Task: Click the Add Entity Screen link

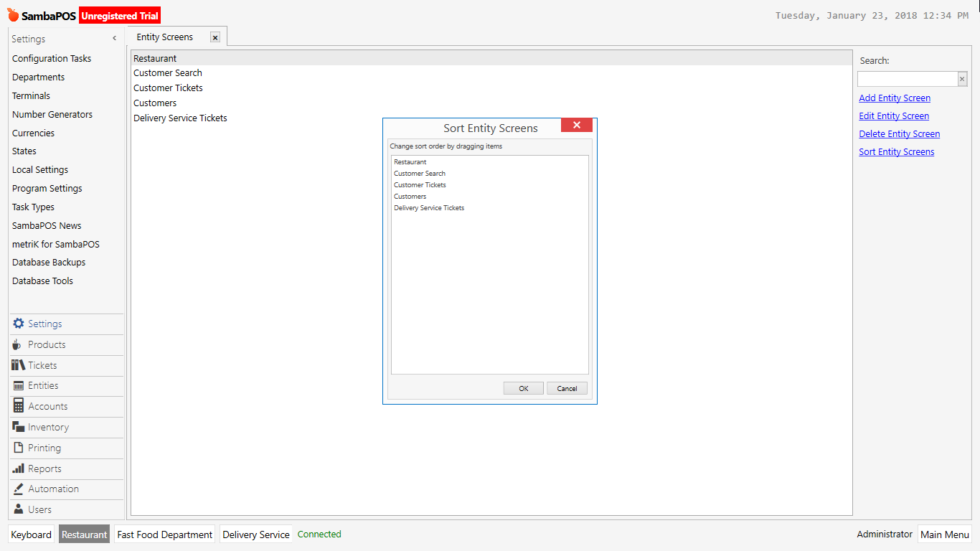Action: click(894, 98)
